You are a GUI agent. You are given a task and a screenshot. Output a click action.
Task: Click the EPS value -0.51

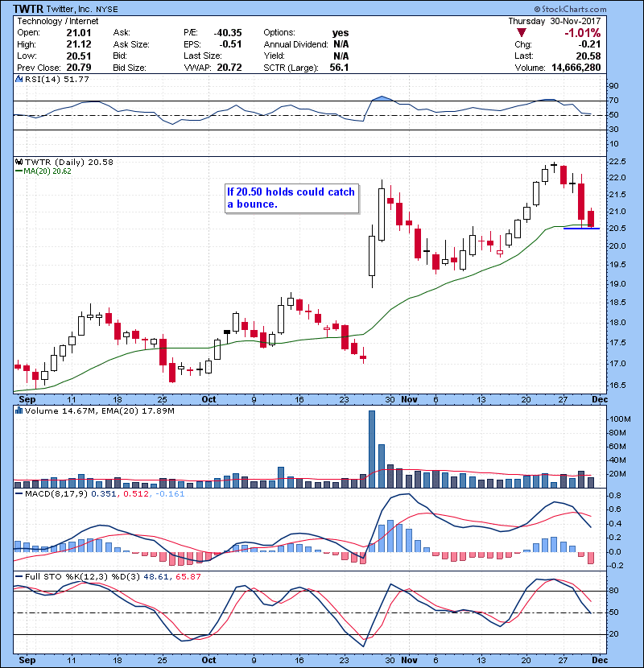coord(230,44)
